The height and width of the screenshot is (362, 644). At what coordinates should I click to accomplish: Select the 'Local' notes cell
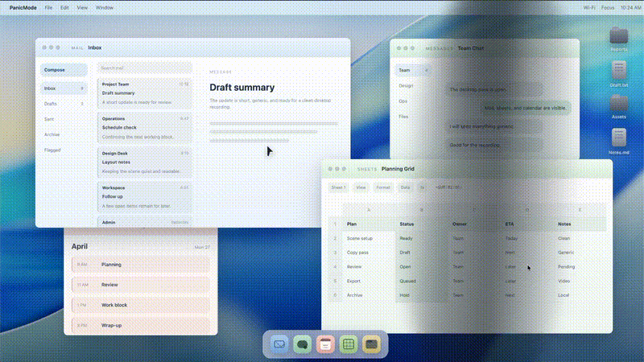[x=580, y=295]
